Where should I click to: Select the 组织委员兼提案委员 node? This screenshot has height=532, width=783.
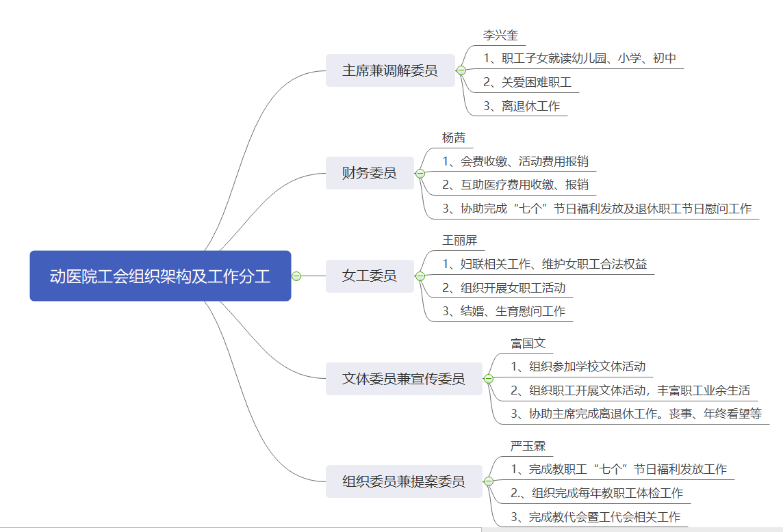(404, 481)
